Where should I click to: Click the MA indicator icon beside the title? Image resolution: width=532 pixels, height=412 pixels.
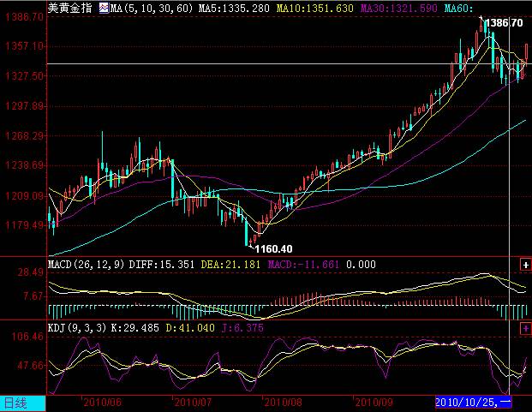pos(104,8)
